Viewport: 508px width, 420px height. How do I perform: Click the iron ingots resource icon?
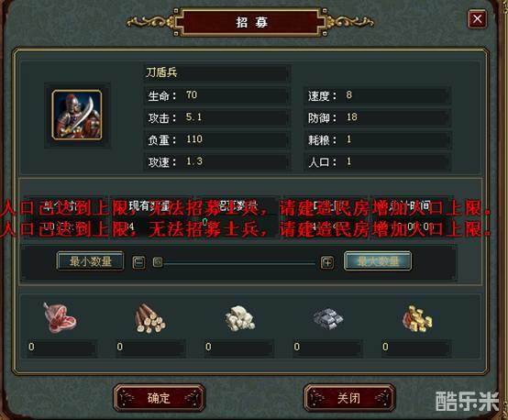(x=328, y=318)
